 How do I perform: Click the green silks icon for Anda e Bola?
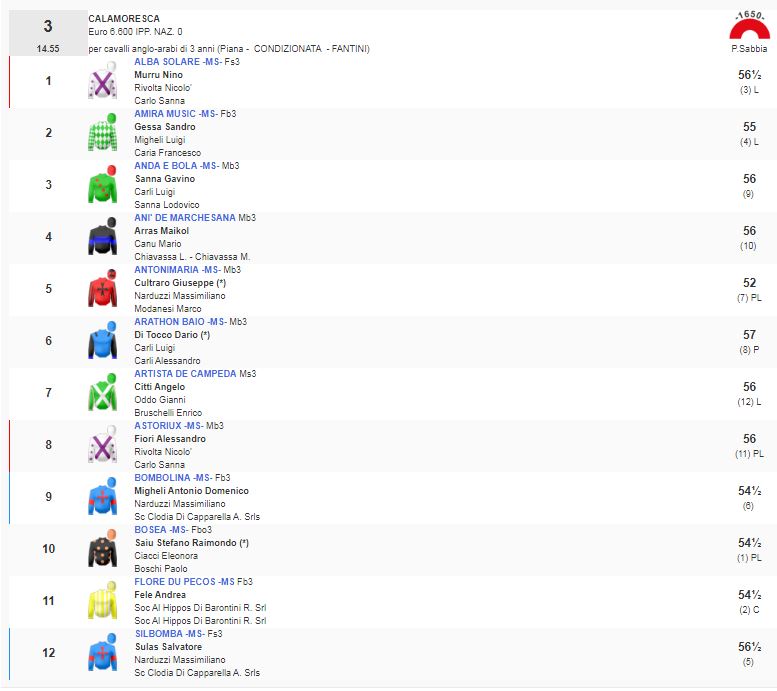coord(102,186)
